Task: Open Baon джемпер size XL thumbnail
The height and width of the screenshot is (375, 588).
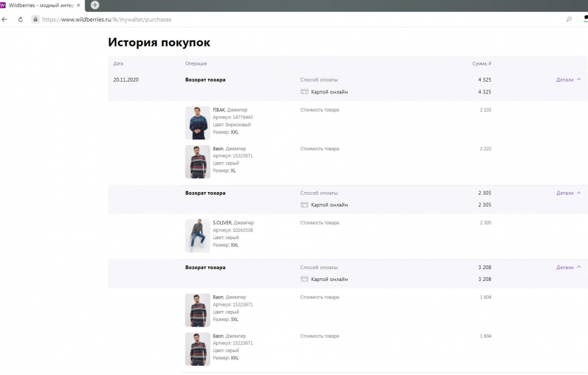Action: tap(197, 161)
